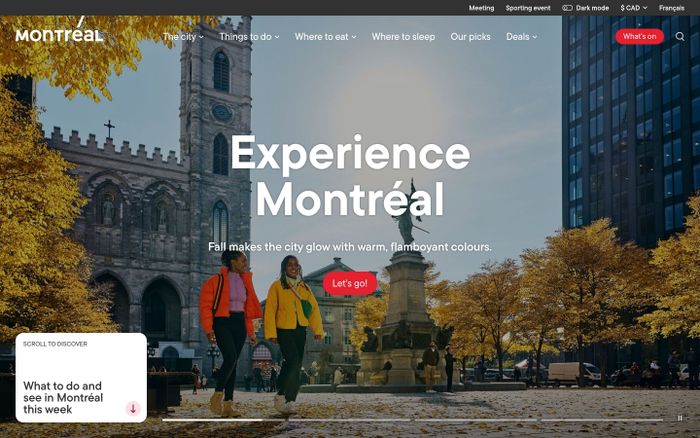700x438 pixels.
Task: Jump to the last slideshow progress segment
Action: (602, 420)
